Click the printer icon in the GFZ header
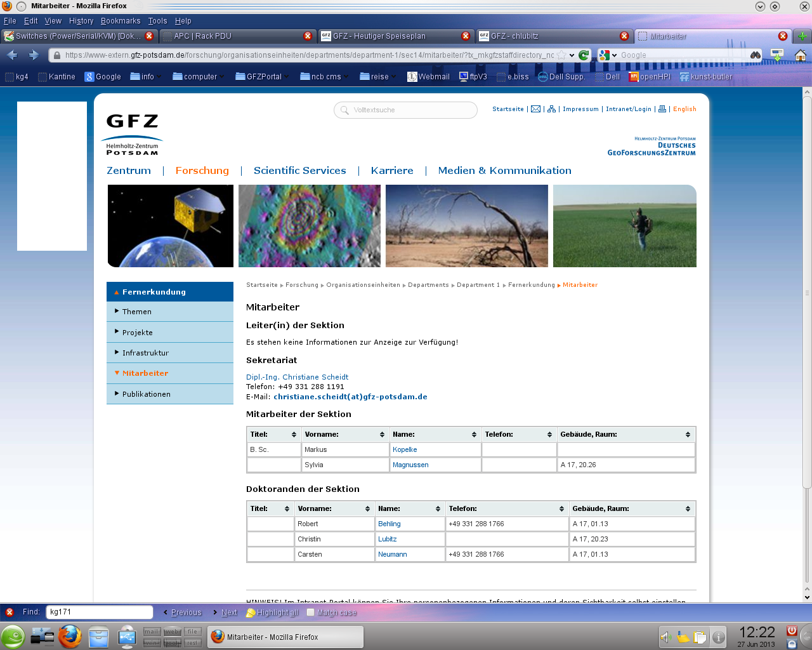Screen dimensions: 812x650 click(x=662, y=109)
